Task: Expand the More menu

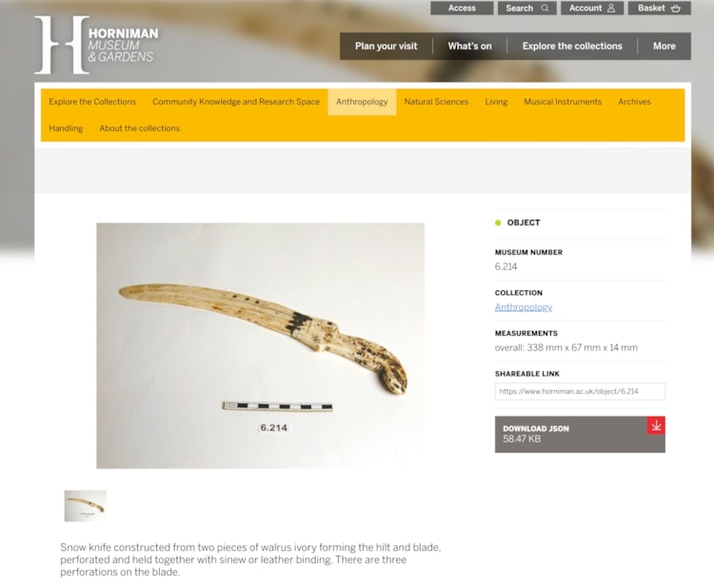Action: click(x=664, y=46)
